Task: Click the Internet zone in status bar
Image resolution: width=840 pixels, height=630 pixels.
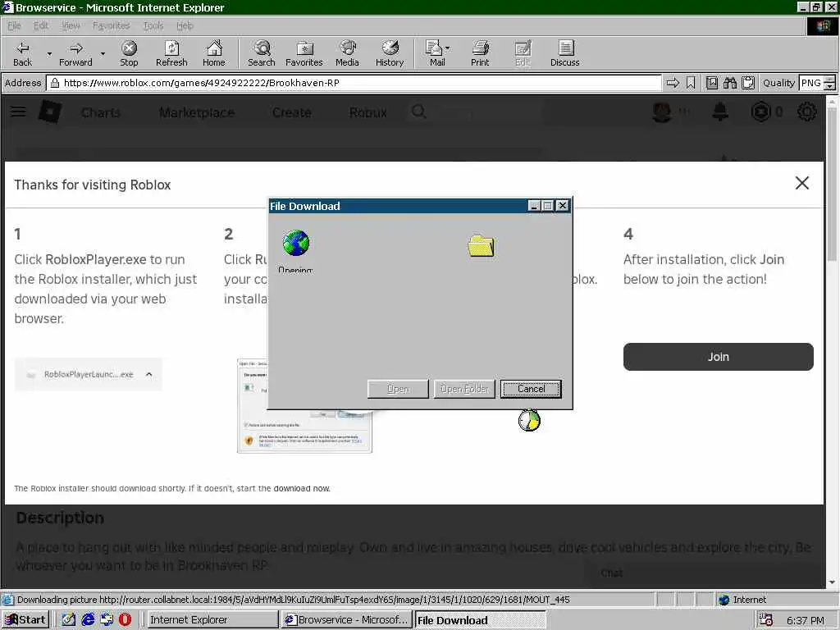Action: tap(742, 600)
